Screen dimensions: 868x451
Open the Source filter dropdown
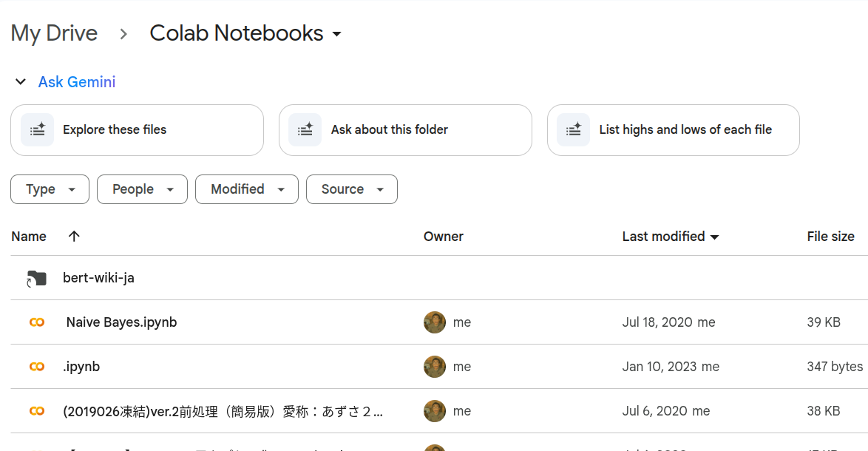click(x=351, y=189)
